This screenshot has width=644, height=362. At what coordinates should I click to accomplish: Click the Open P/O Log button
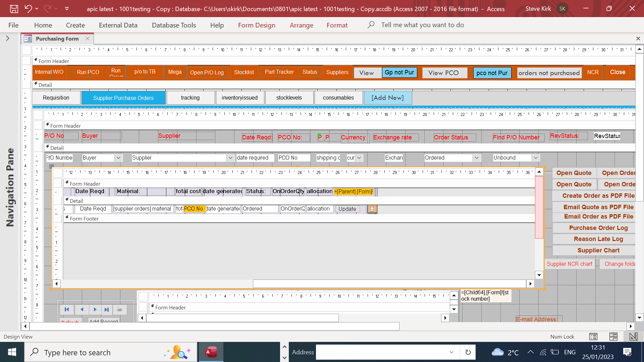[207, 73]
